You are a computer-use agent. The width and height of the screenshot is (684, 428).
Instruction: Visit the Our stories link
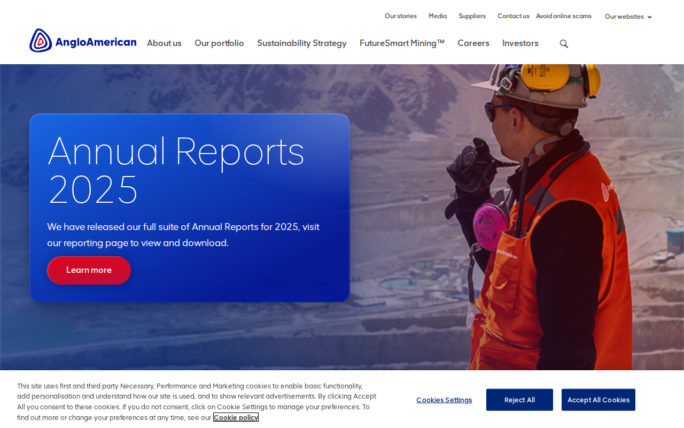400,16
